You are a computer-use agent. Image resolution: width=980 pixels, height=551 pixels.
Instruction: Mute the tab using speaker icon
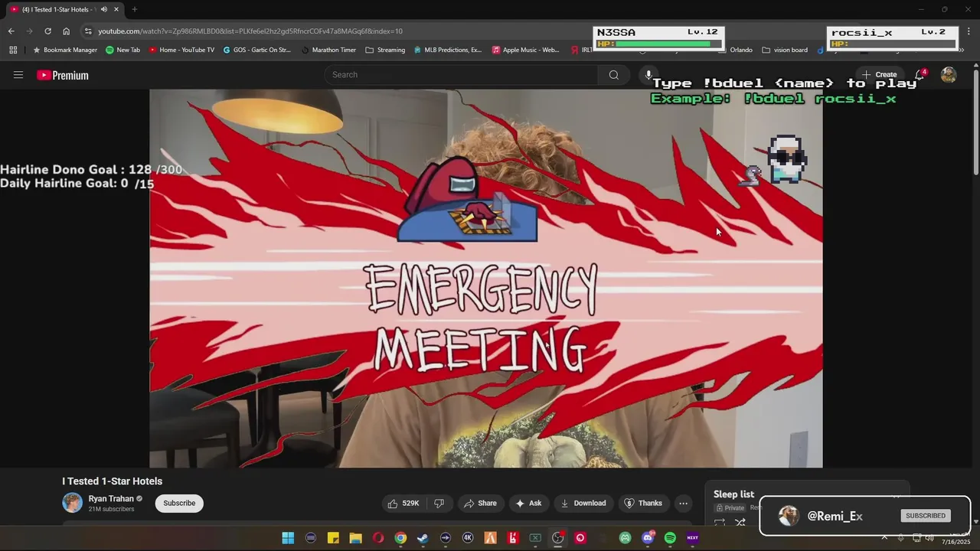coord(103,9)
